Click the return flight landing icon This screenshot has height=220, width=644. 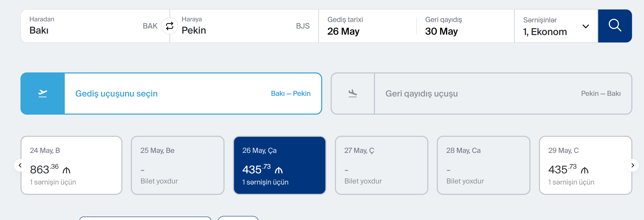(x=353, y=93)
